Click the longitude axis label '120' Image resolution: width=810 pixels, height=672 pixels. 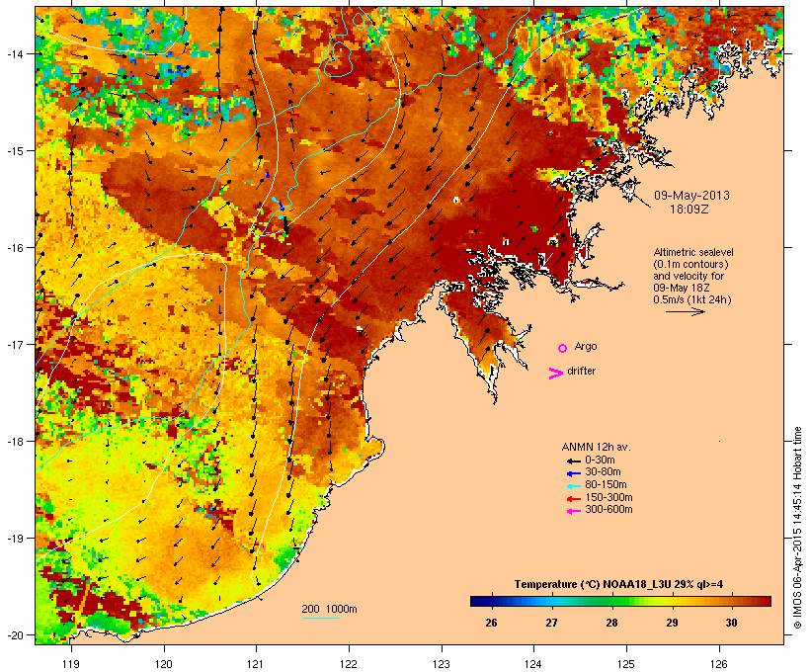pos(164,664)
